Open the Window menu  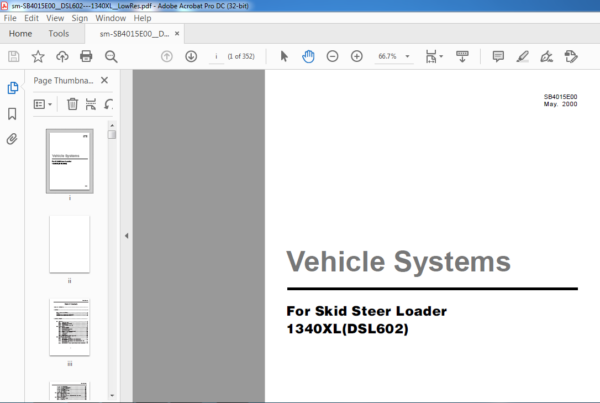[x=111, y=18]
